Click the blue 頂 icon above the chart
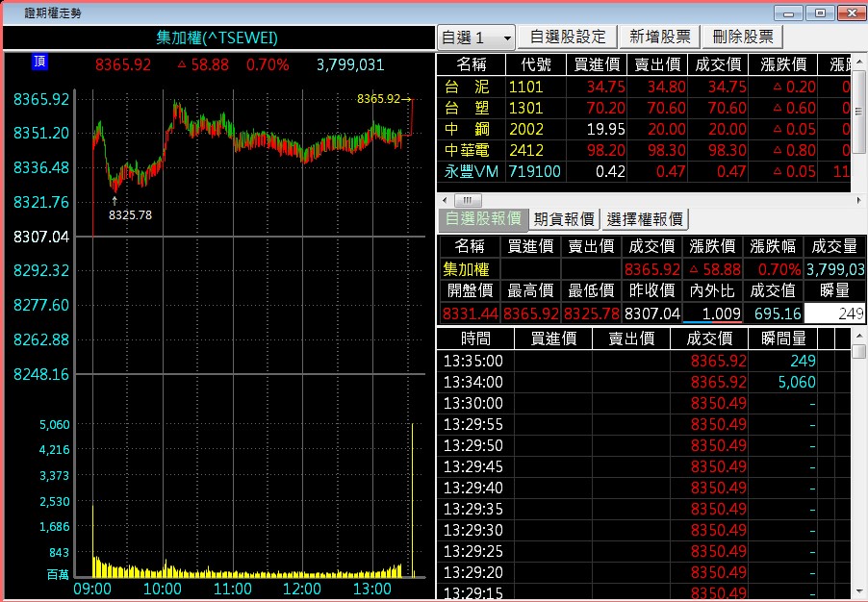The width and height of the screenshot is (868, 602). pyautogui.click(x=39, y=63)
